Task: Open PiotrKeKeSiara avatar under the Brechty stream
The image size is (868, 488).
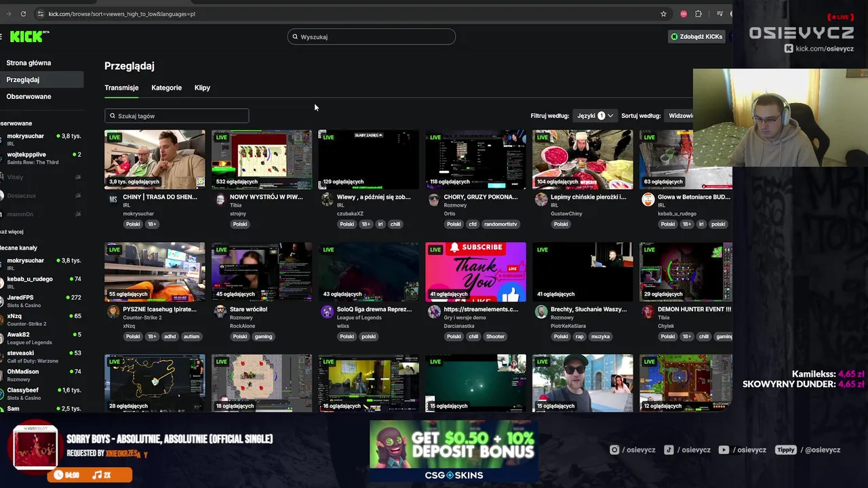Action: 541,312
